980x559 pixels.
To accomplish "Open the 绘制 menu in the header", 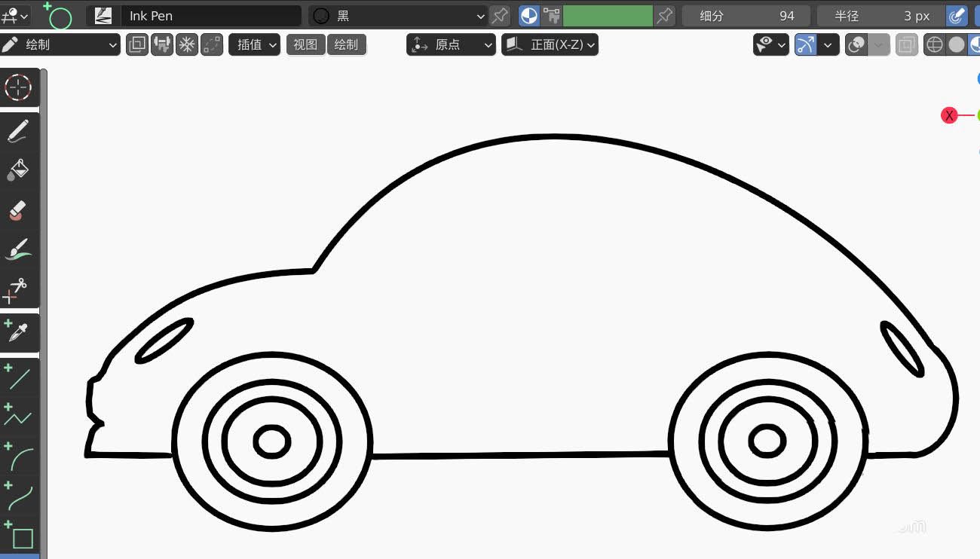I will (347, 44).
